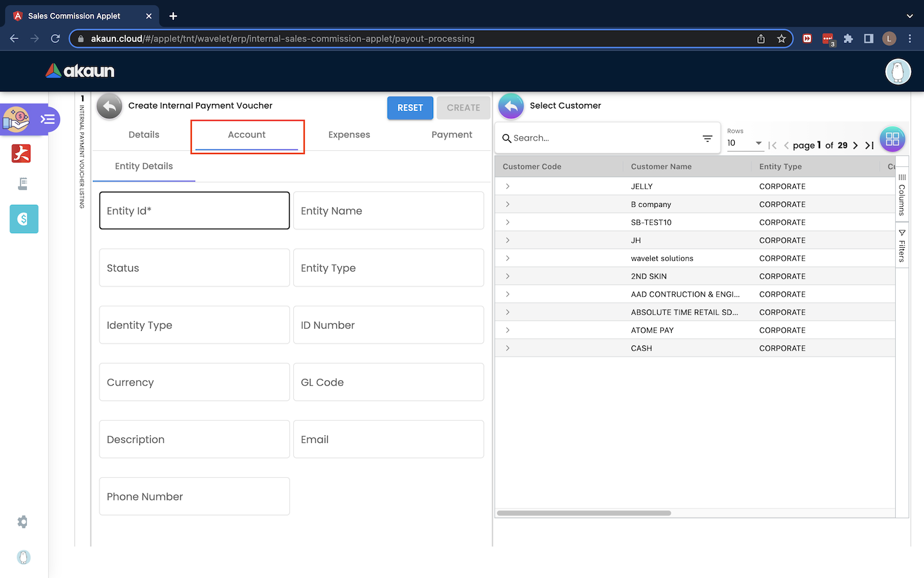Screen dimensions: 924x578
Task: Switch to the Payment tab
Action: tap(452, 135)
